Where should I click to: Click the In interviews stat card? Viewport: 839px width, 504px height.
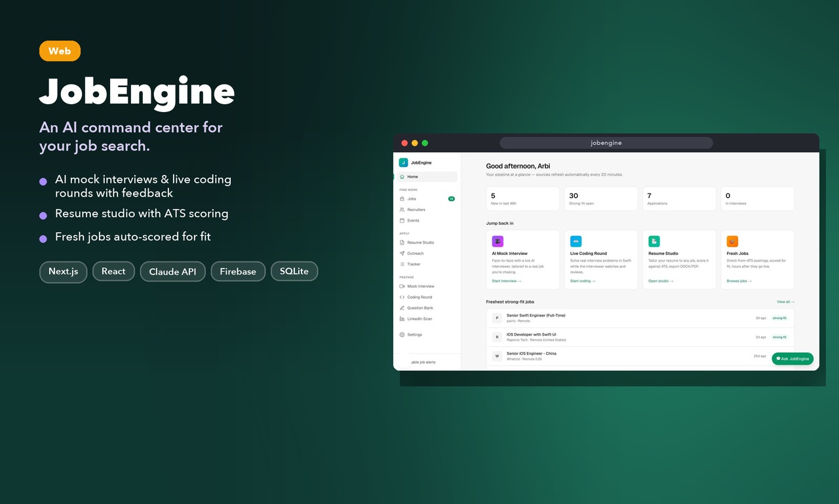coord(758,199)
